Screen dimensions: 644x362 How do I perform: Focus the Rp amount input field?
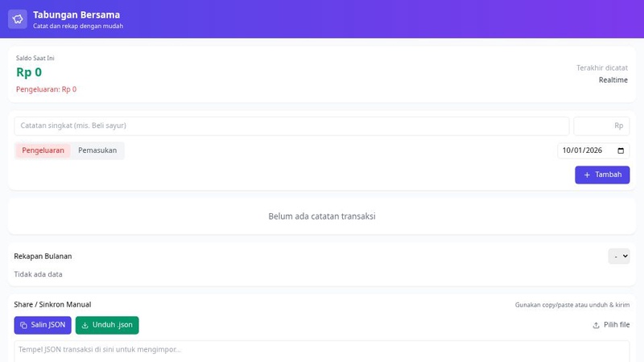click(601, 126)
